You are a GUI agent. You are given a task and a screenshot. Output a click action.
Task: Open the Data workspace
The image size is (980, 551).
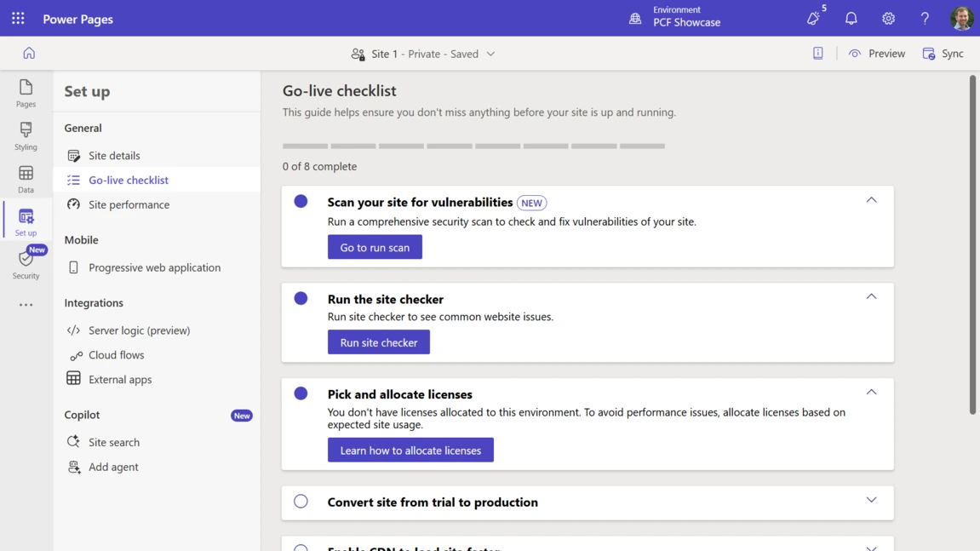[26, 180]
